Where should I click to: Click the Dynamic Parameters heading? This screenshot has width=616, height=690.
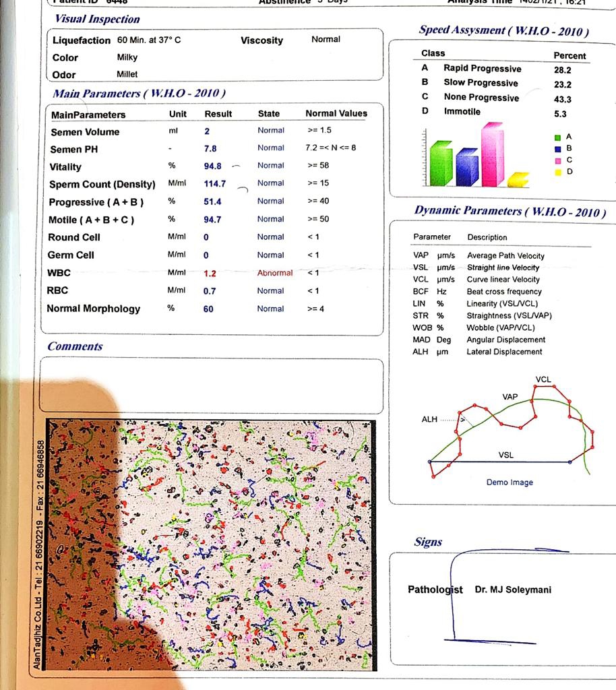510,211
